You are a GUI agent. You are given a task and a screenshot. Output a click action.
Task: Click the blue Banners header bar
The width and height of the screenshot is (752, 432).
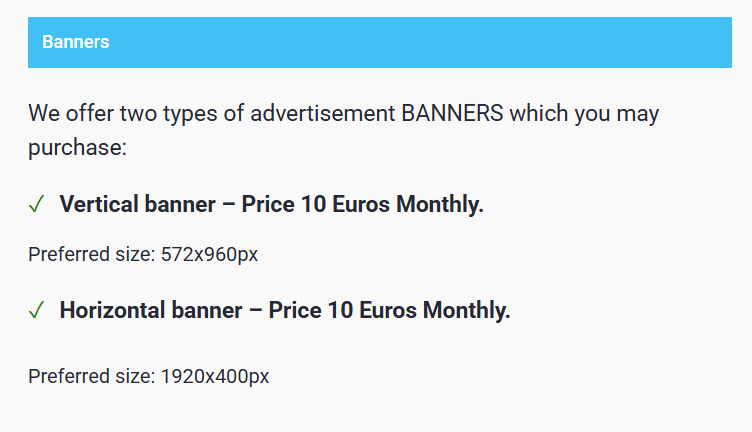[x=380, y=42]
